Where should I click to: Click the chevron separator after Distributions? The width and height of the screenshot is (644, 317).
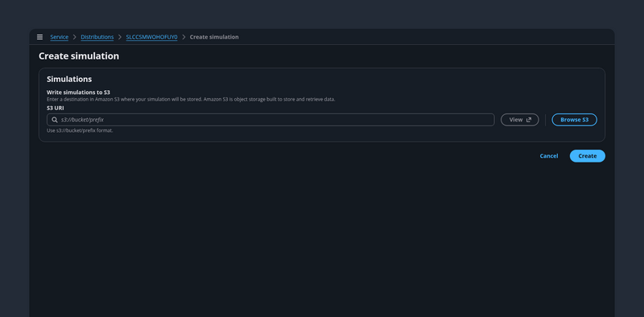click(x=120, y=37)
